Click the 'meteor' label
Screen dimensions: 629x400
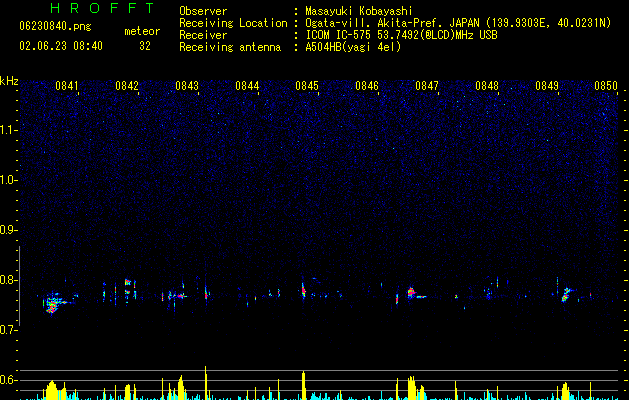(x=142, y=31)
